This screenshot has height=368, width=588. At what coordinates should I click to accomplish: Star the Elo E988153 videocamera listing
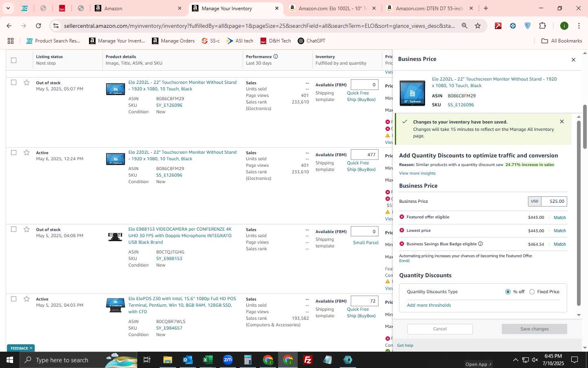(x=27, y=229)
